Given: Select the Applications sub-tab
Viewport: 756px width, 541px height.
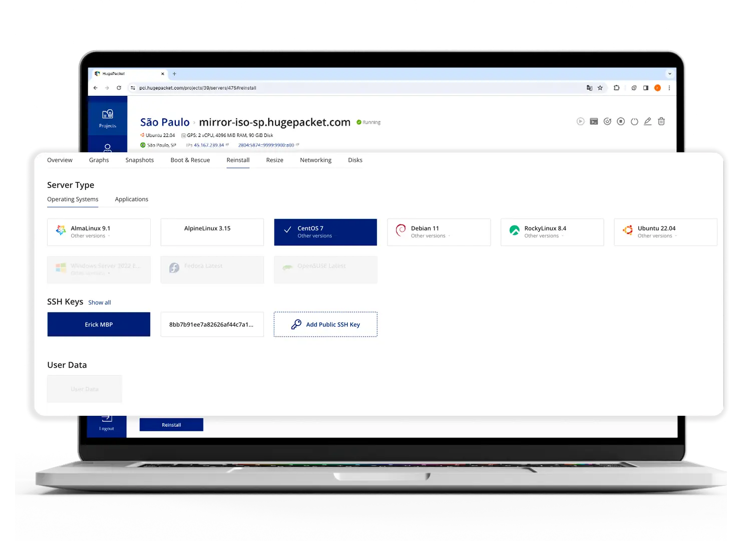Looking at the screenshot, I should tap(132, 199).
